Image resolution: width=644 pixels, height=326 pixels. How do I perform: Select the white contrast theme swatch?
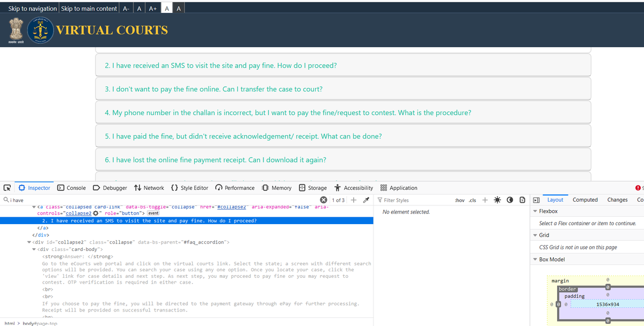pos(167,8)
